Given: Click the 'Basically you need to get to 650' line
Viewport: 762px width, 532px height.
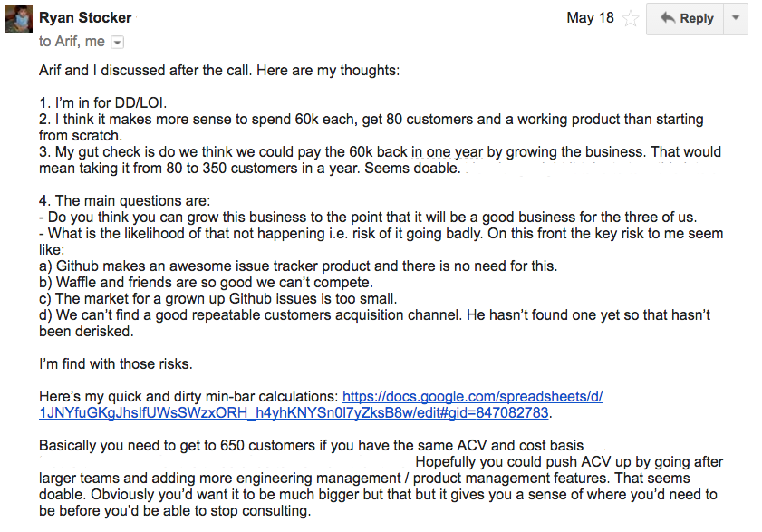Looking at the screenshot, I should (311, 446).
